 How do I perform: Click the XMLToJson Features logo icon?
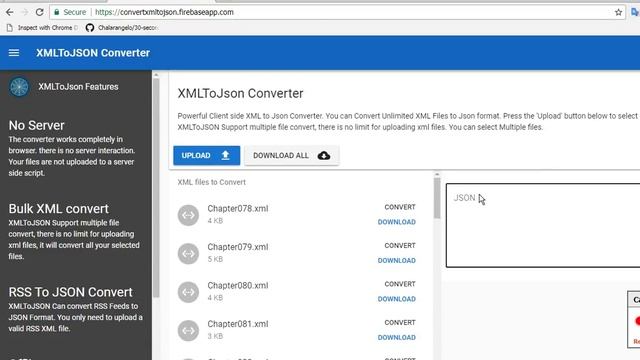tap(19, 87)
